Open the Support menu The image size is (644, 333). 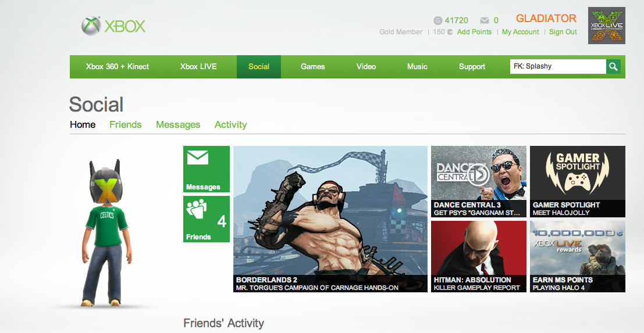pos(472,66)
